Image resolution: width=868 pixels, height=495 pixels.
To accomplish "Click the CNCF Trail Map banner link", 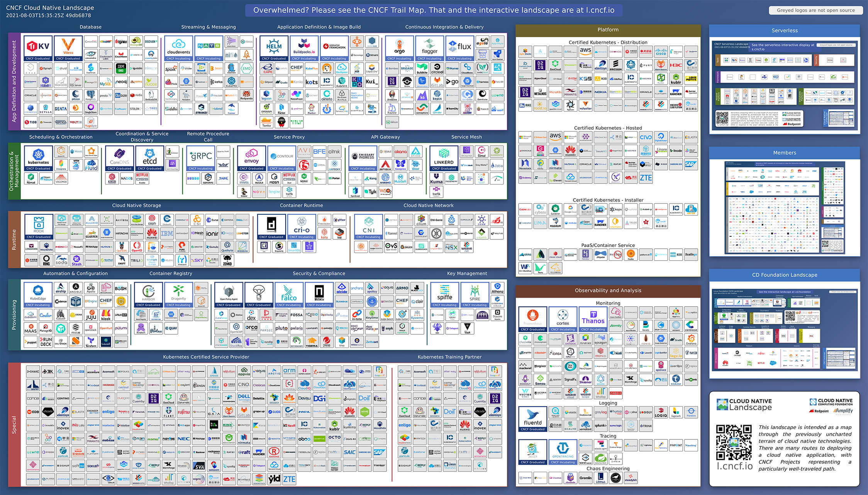I will pyautogui.click(x=433, y=10).
